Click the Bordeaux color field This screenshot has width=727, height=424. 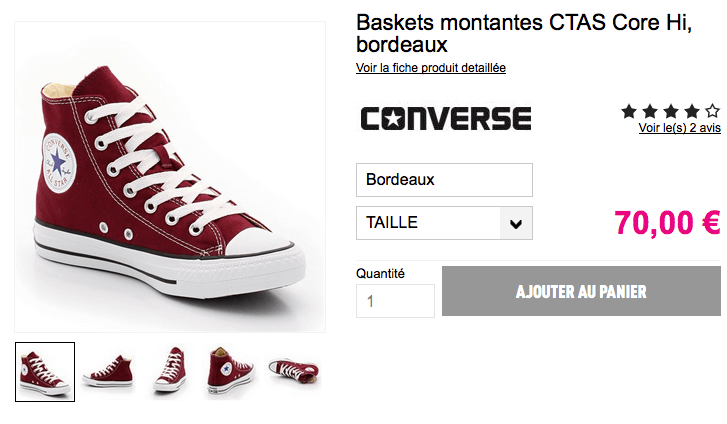[444, 180]
